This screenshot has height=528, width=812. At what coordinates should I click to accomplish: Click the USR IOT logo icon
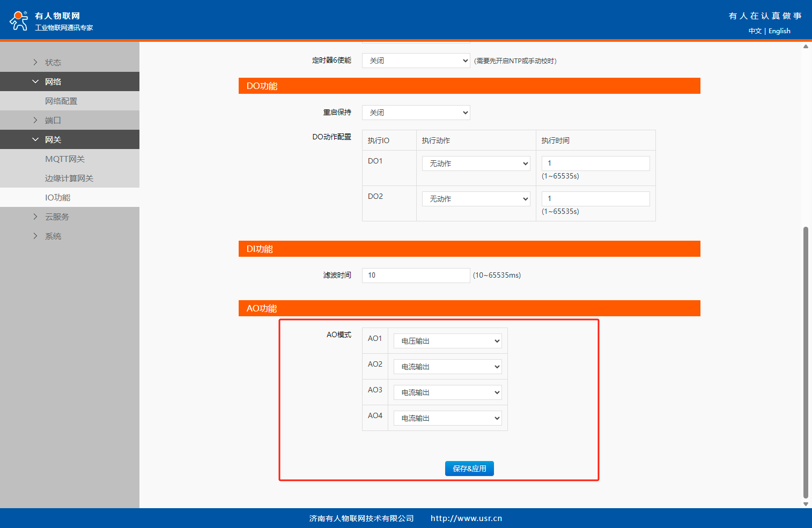(19, 20)
